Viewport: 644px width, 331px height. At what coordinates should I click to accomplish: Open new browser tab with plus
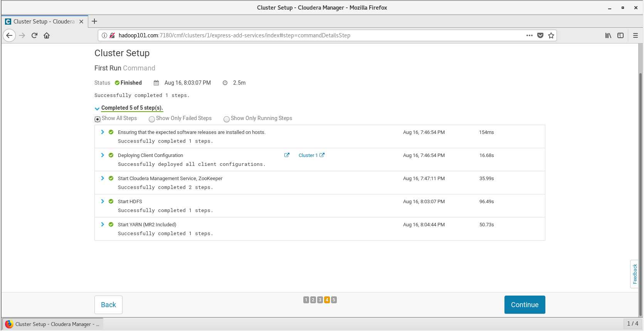94,21
